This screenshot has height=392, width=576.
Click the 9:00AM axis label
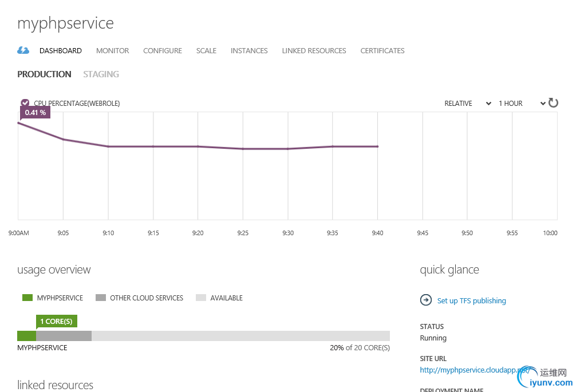point(19,233)
